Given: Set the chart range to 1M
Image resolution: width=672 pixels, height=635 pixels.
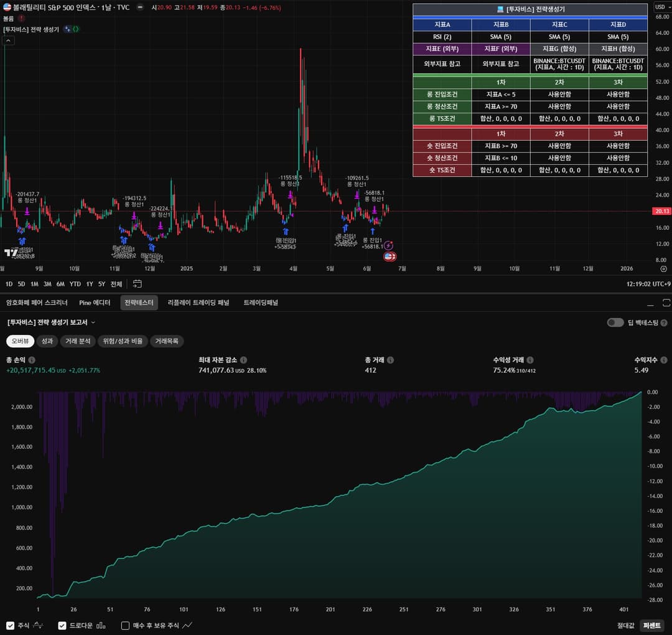Looking at the screenshot, I should click(x=34, y=285).
